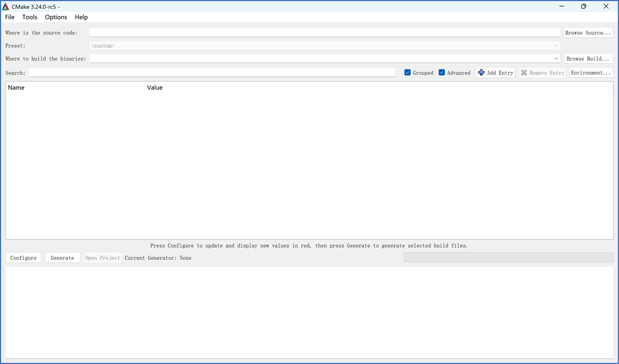Click the output log text area
This screenshot has width=619, height=364.
[x=309, y=313]
